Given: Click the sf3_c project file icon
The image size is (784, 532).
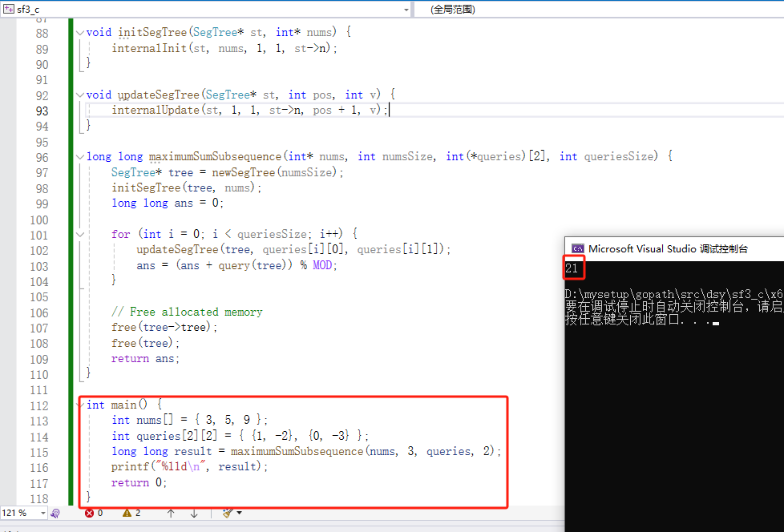Looking at the screenshot, I should pos(9,9).
